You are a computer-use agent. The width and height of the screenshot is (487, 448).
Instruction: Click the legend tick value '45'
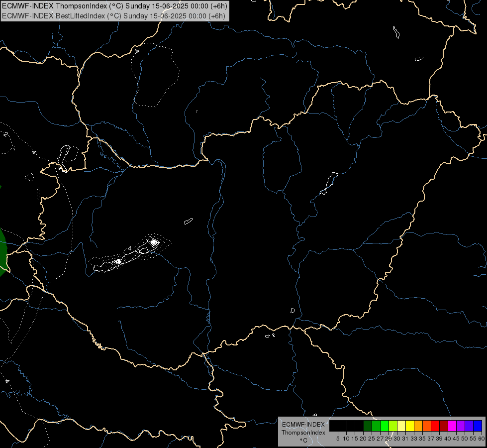click(x=456, y=439)
